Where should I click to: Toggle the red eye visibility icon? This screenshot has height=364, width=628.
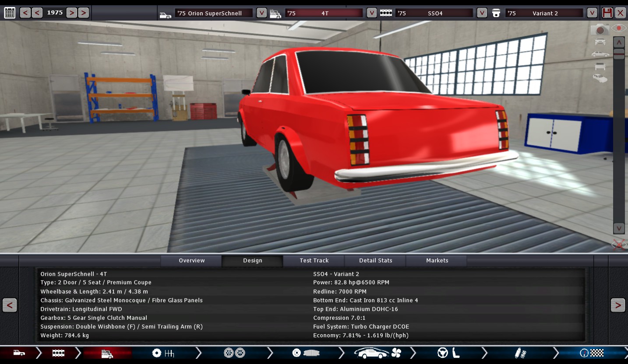pyautogui.click(x=619, y=28)
